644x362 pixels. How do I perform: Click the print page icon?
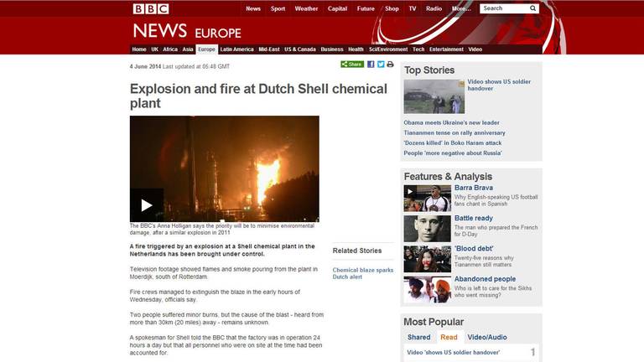click(390, 65)
